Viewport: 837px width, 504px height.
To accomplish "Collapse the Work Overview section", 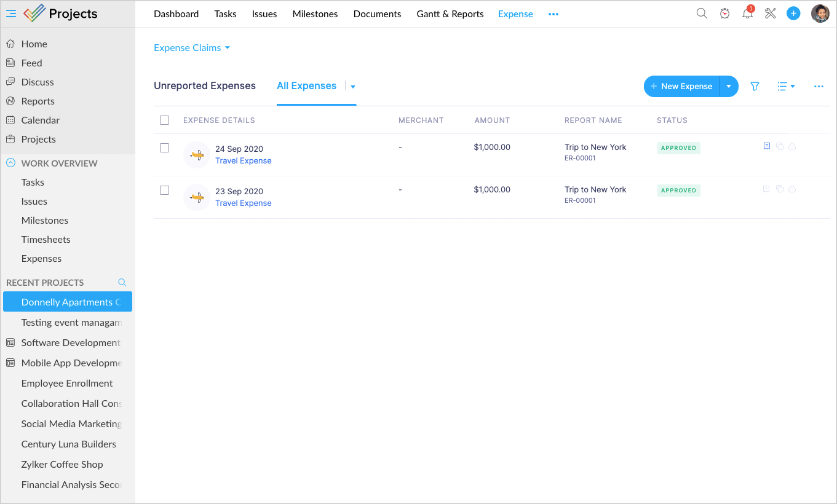I will (10, 163).
